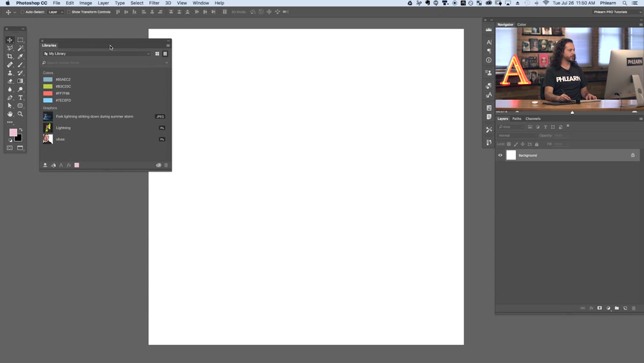
Task: Open the Layer menu
Action: tap(103, 3)
